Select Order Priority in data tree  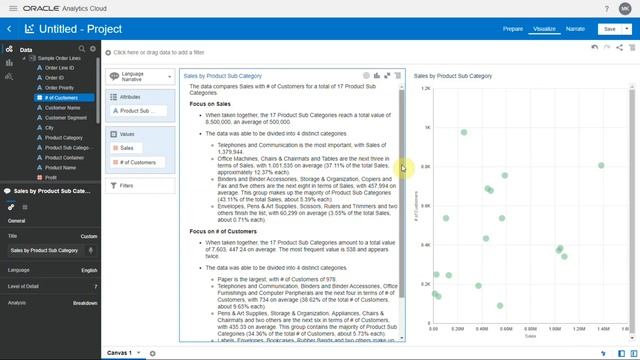click(x=59, y=88)
